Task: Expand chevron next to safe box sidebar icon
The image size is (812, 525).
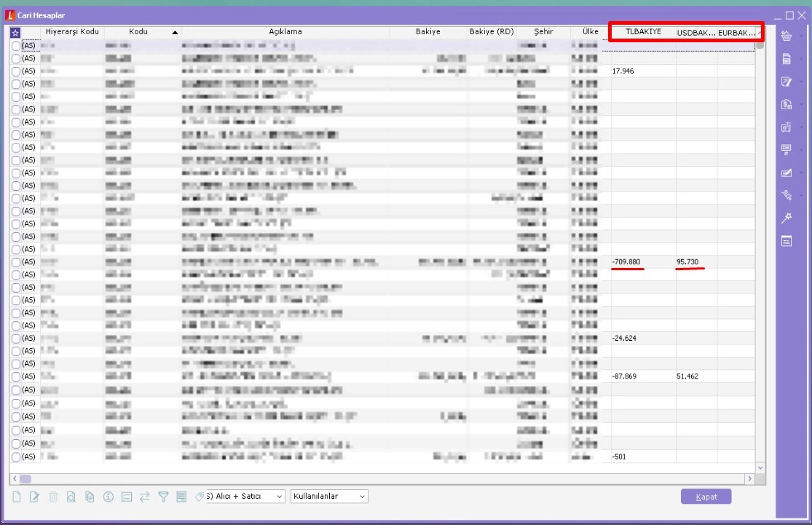Action: (x=802, y=127)
